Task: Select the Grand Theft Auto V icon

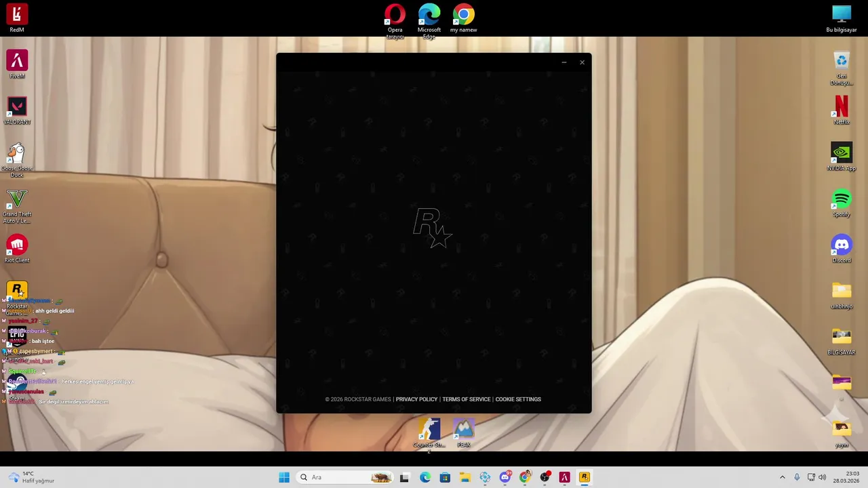Action: coord(17,206)
